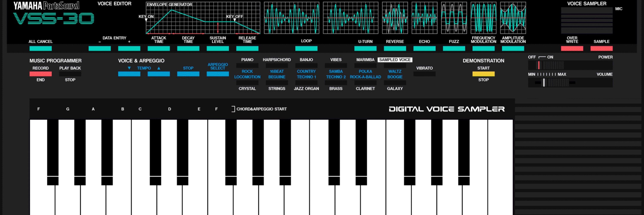Image resolution: width=644 pixels, height=215 pixels.
Task: Select the BRASS voice button
Action: click(x=336, y=83)
